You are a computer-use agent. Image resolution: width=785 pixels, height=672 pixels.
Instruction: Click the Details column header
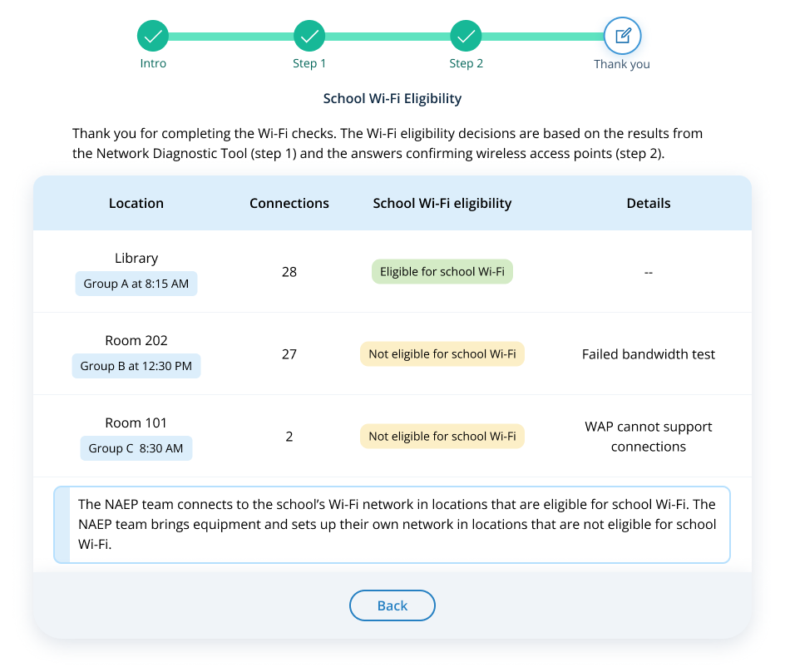click(649, 204)
